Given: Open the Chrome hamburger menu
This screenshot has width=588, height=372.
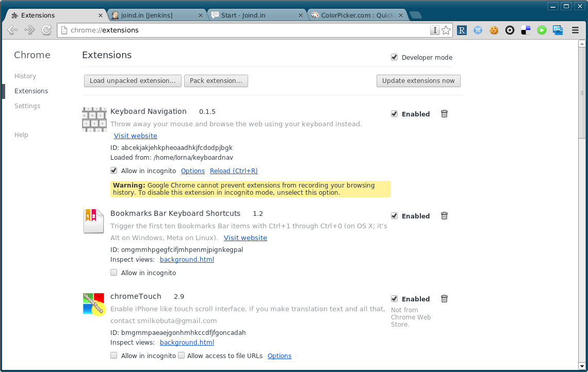Looking at the screenshot, I should click(575, 30).
